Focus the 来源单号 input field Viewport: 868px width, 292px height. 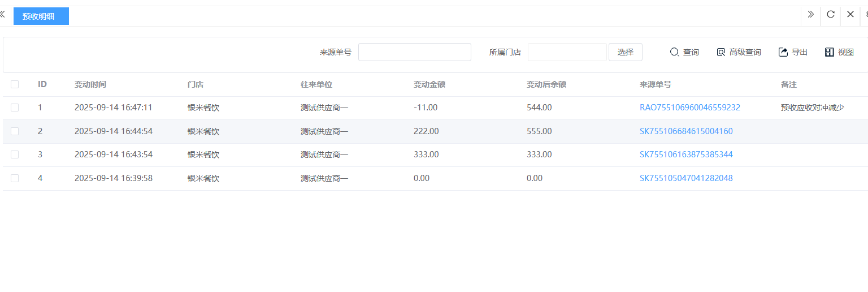click(x=414, y=52)
